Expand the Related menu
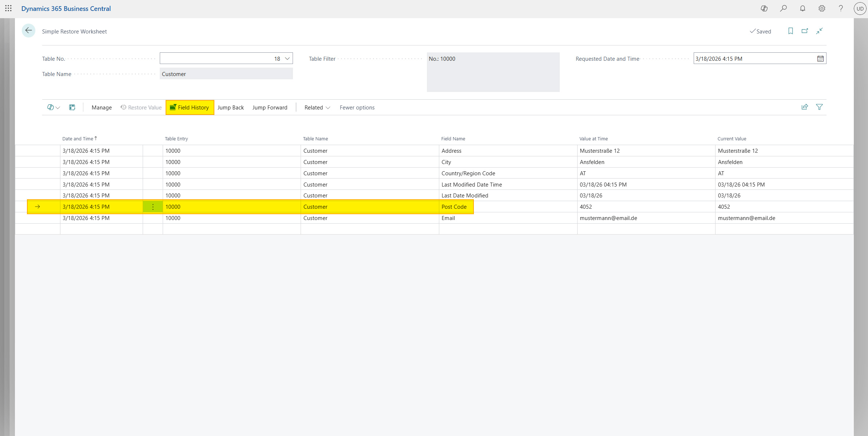Screen dimensions: 868x436 (317, 108)
